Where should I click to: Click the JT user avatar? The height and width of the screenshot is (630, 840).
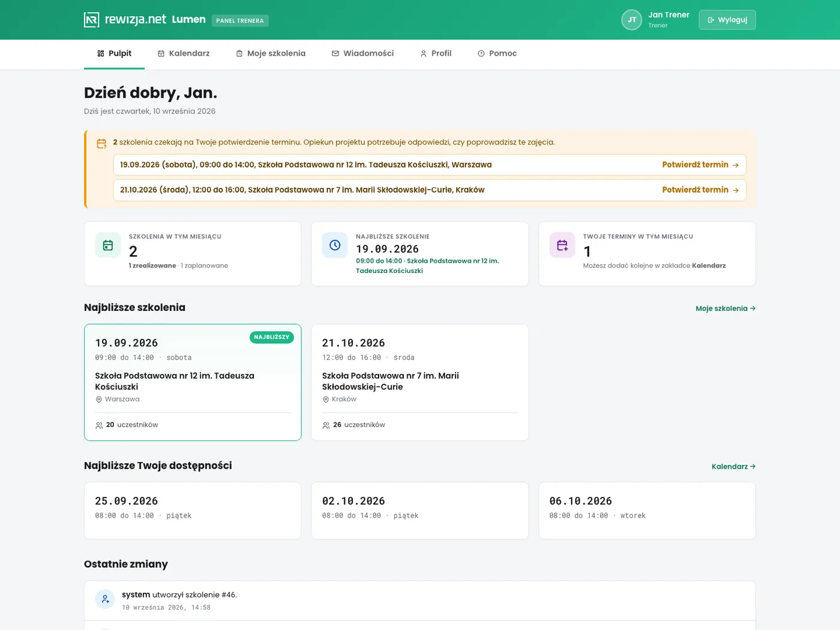[632, 20]
